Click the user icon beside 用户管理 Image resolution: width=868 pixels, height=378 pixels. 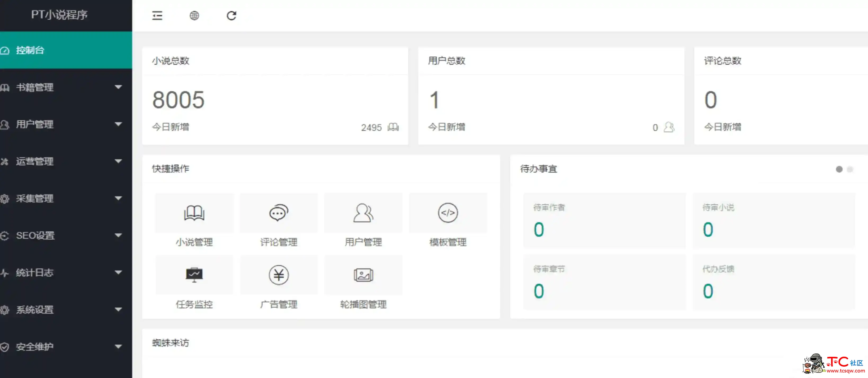[x=5, y=125]
